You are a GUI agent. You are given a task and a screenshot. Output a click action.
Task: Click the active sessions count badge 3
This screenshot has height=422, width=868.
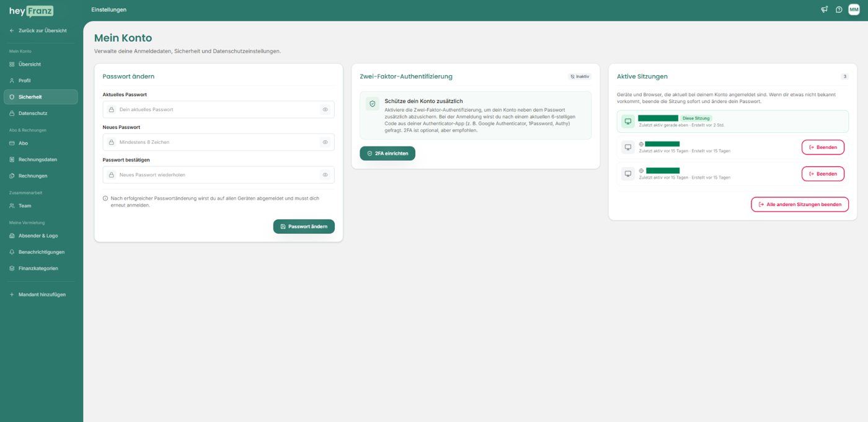tap(844, 76)
